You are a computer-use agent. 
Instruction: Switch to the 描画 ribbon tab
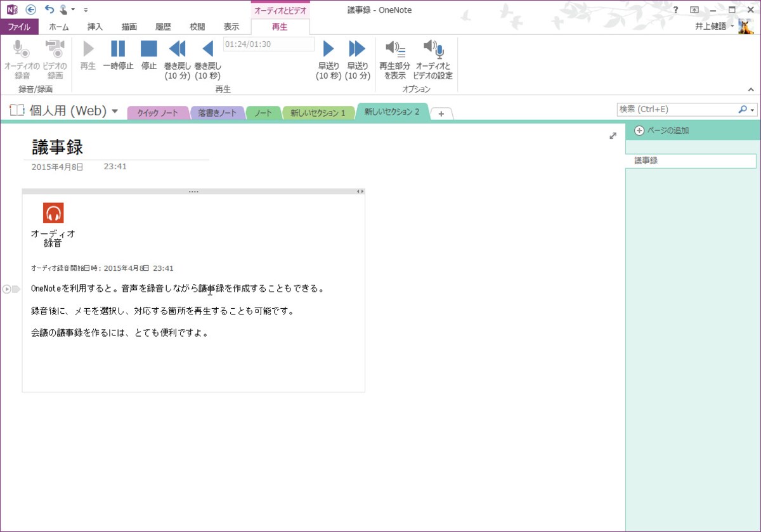point(129,27)
